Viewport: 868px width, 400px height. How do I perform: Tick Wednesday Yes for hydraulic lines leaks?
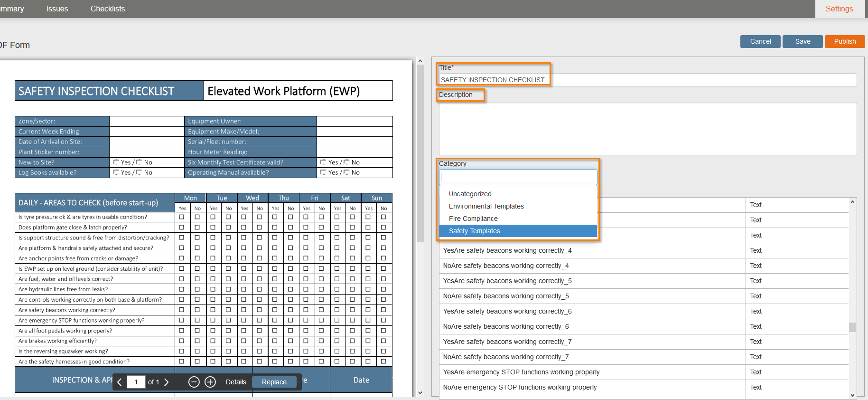(244, 289)
